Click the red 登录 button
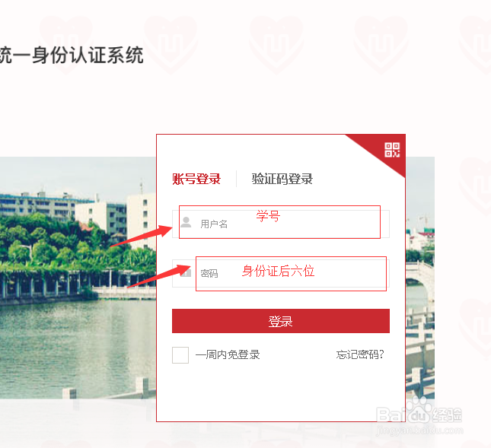 281,321
